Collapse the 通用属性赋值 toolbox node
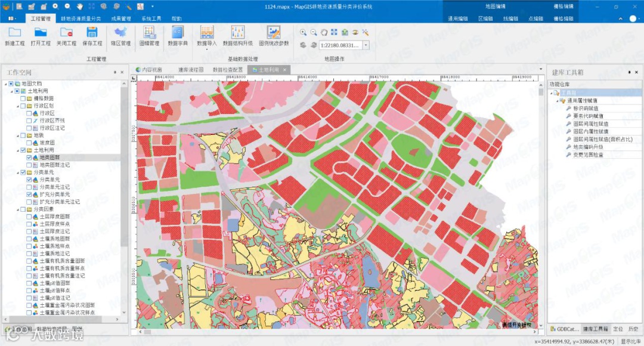The height and width of the screenshot is (346, 644). tap(558, 101)
